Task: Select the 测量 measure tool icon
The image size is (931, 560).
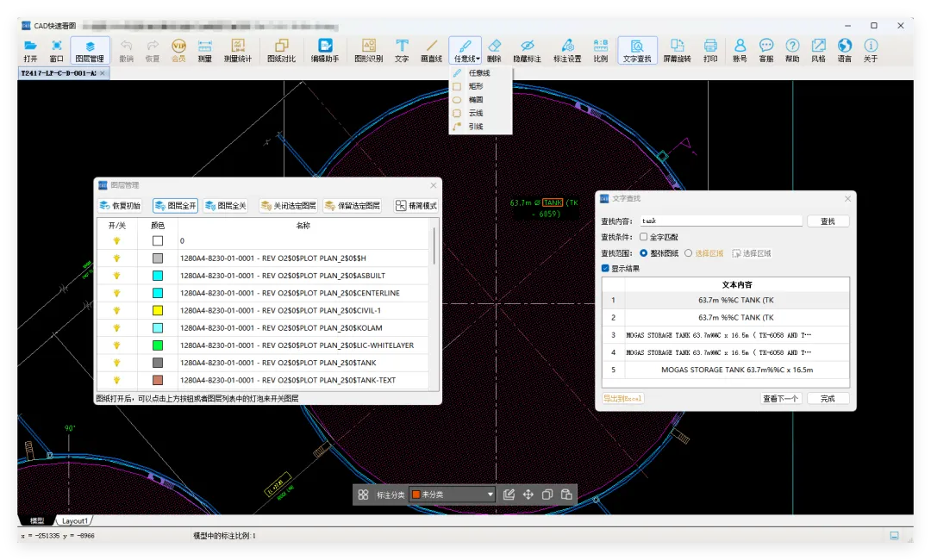Action: point(205,51)
